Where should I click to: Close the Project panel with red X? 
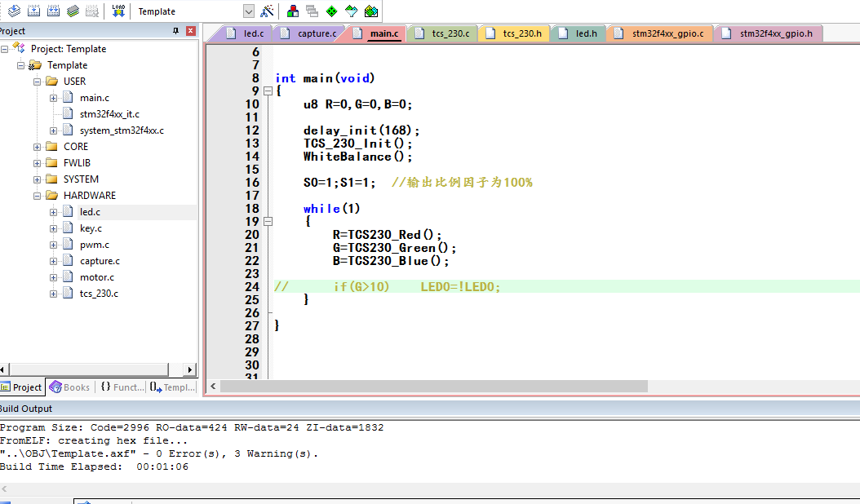pos(190,31)
